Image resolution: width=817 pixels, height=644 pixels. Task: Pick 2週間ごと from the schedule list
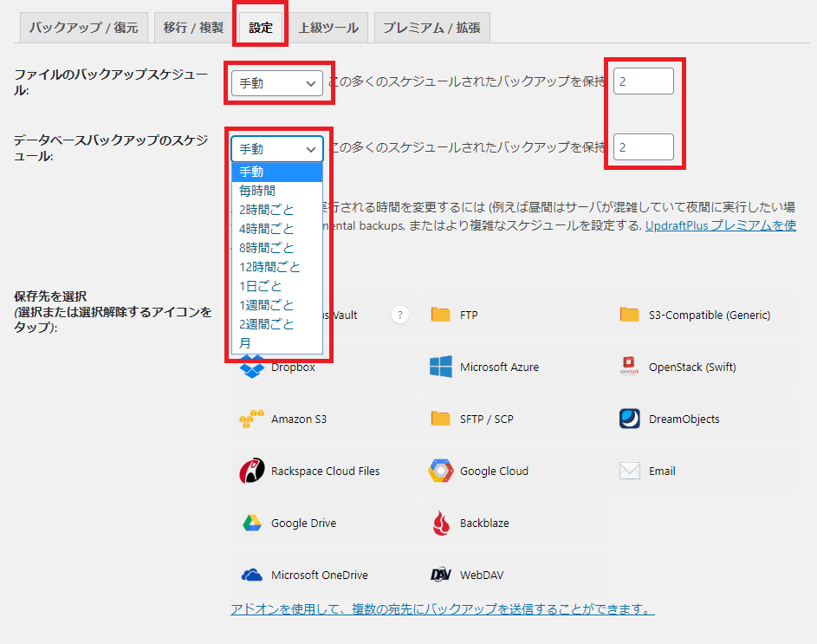point(277,324)
